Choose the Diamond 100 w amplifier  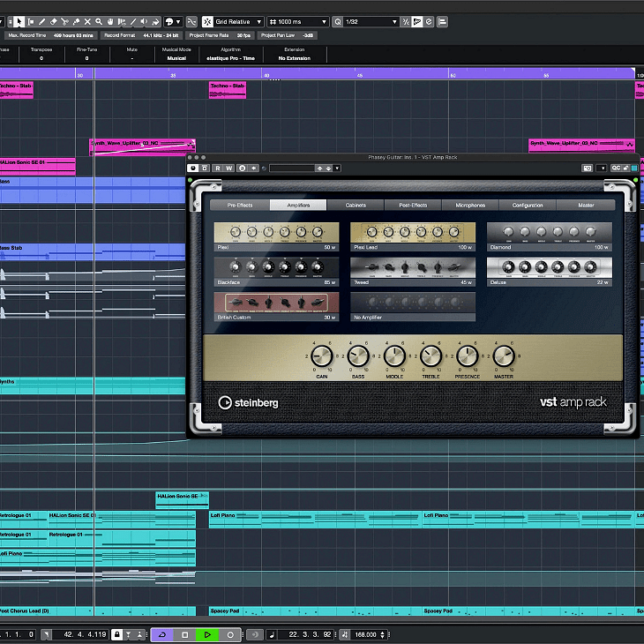point(549,236)
